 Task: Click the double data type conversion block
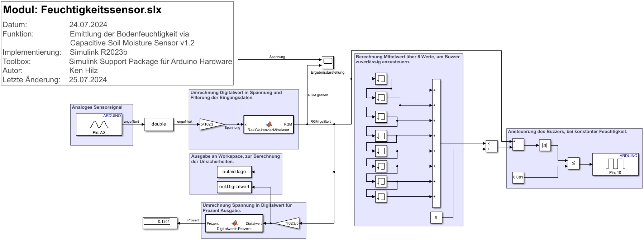tap(159, 124)
